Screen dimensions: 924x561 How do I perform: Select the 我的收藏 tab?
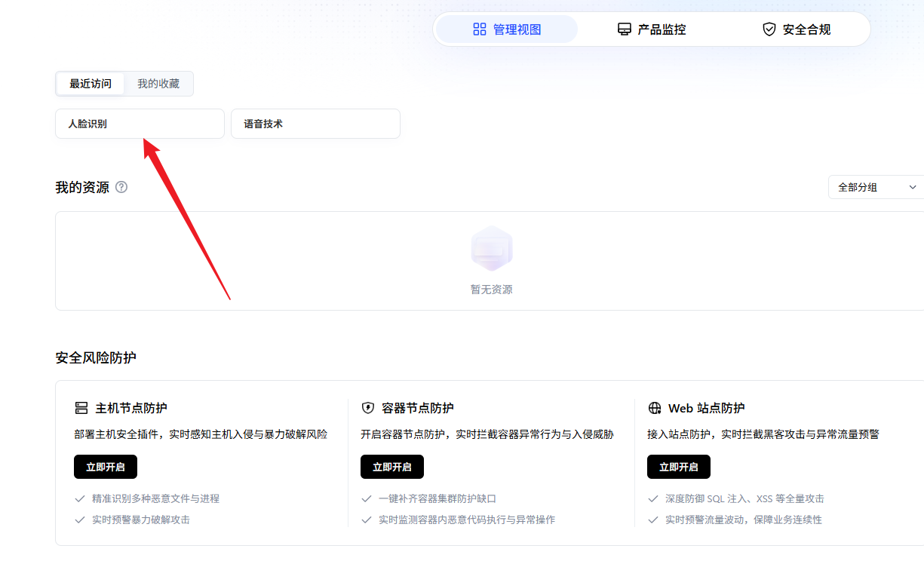click(x=158, y=84)
